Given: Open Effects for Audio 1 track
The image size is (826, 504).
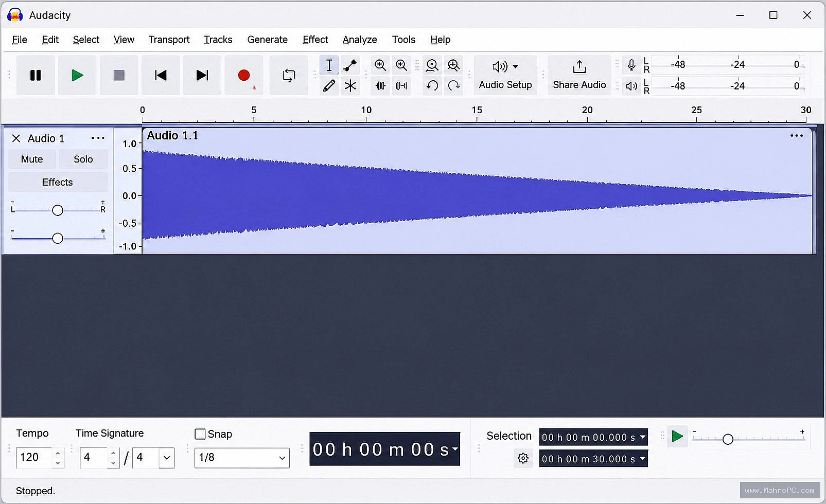Looking at the screenshot, I should tap(58, 182).
